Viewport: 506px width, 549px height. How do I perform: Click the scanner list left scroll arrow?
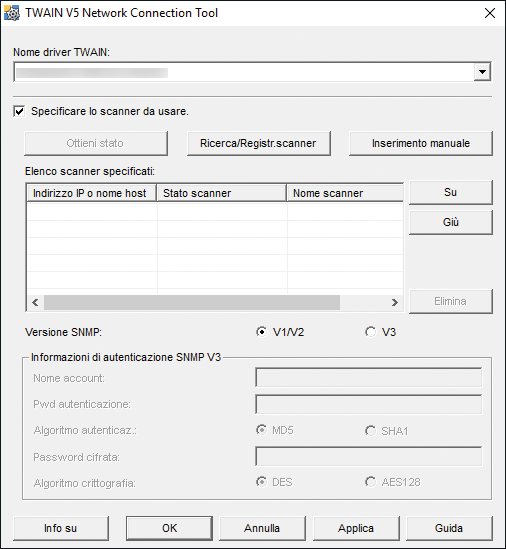pos(35,302)
